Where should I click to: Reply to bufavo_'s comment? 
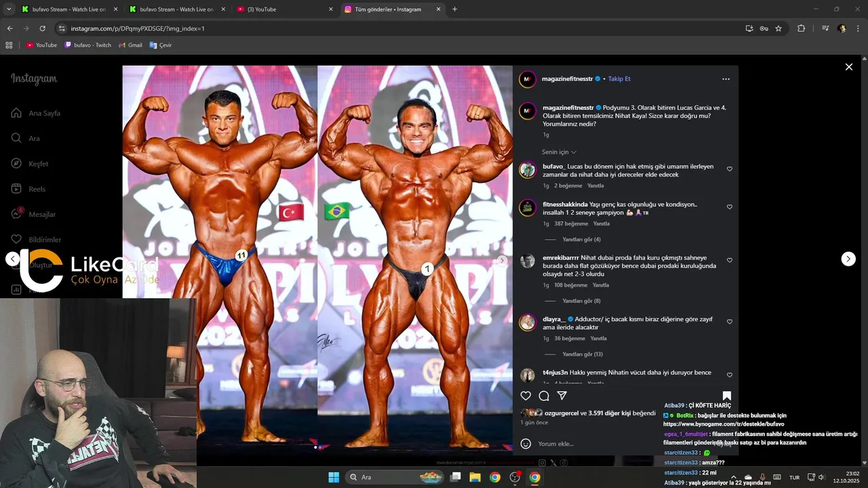coord(595,186)
